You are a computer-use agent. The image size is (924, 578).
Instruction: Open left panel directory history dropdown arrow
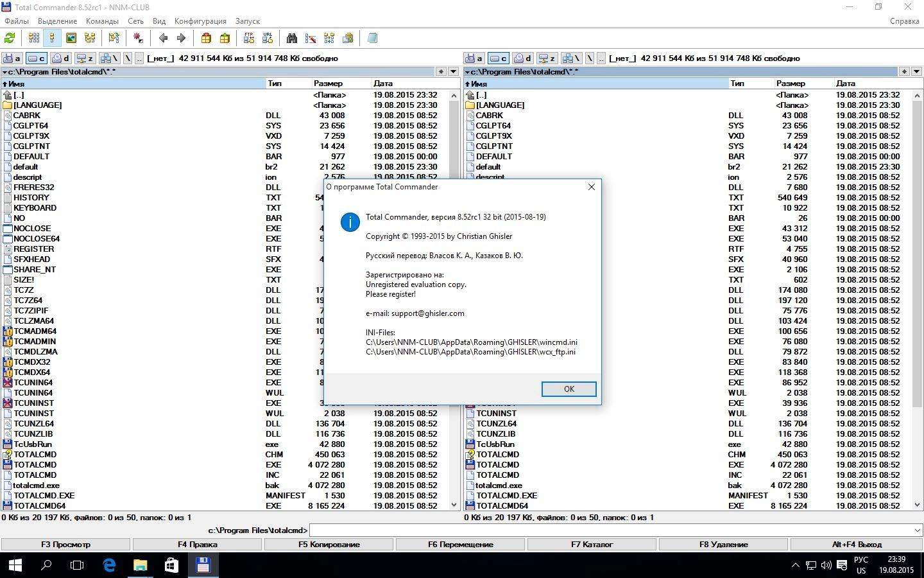click(5, 71)
